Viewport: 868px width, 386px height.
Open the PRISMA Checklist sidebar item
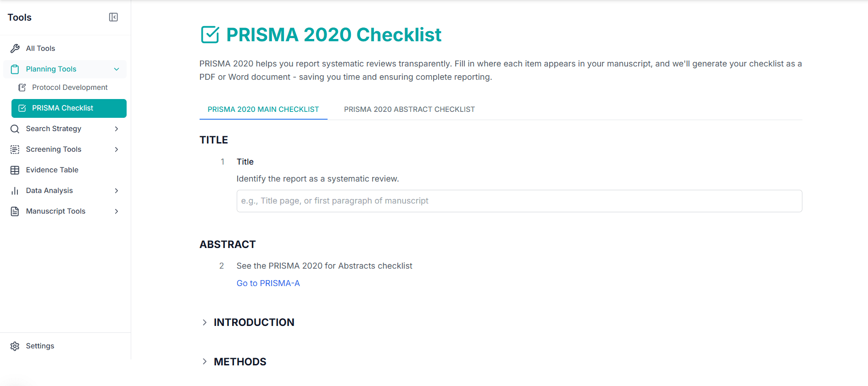point(69,108)
